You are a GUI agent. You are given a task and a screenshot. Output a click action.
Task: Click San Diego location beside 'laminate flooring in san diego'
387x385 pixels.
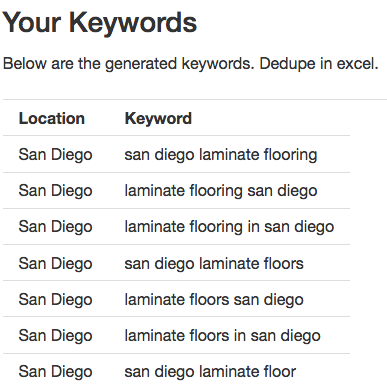click(x=55, y=227)
